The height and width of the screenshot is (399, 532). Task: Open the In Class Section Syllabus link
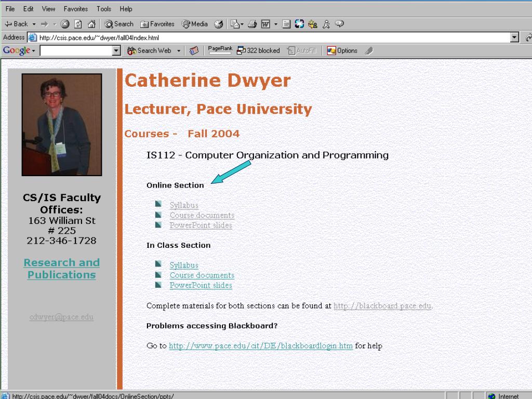point(184,265)
